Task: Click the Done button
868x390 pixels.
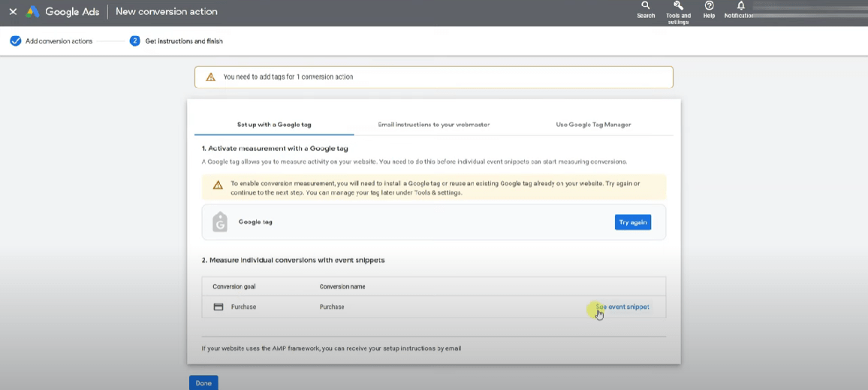Action: tap(203, 382)
